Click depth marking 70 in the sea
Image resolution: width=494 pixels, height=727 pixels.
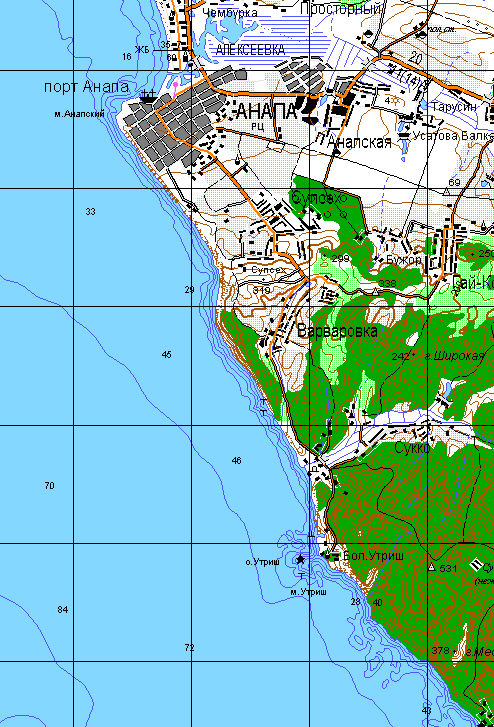(x=49, y=486)
